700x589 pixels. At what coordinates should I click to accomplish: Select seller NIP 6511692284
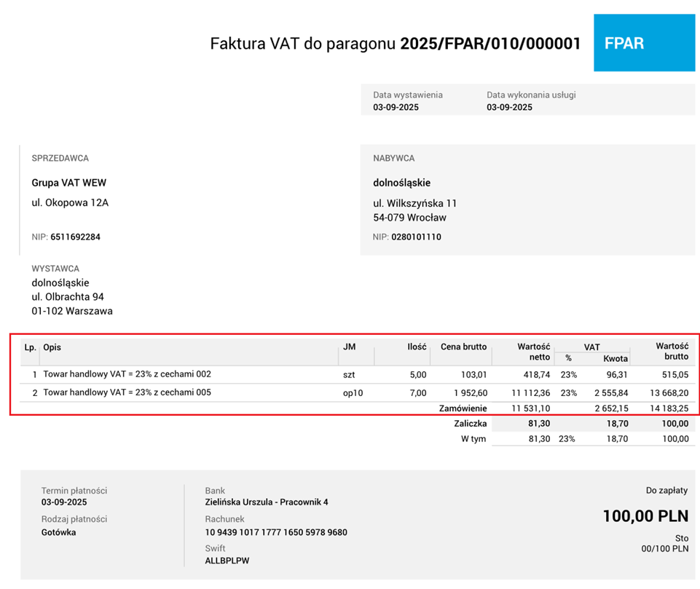point(76,237)
